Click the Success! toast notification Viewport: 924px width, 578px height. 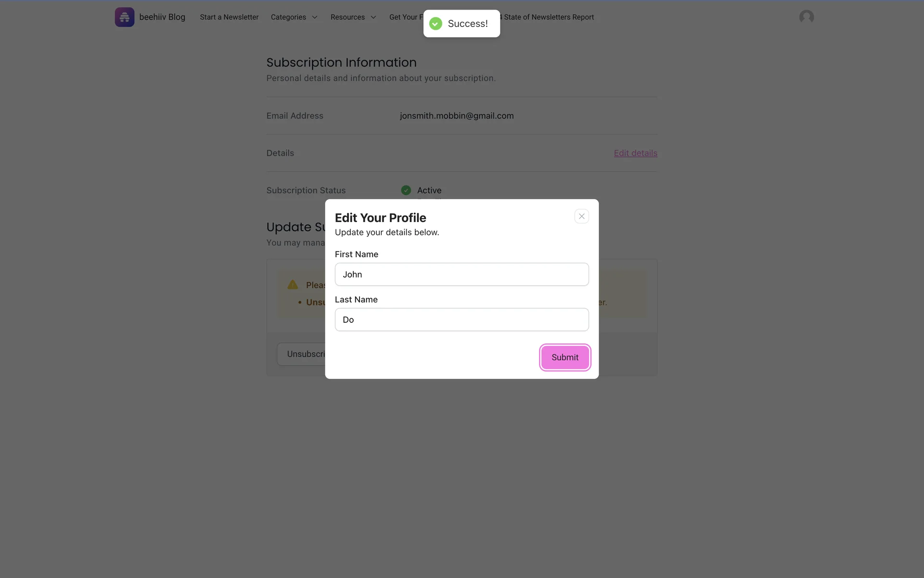467,24
